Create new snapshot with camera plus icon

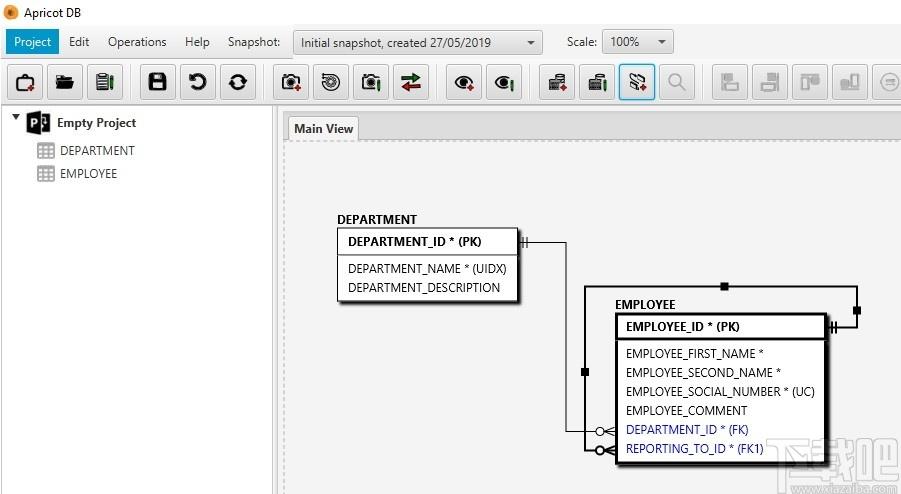pos(291,82)
